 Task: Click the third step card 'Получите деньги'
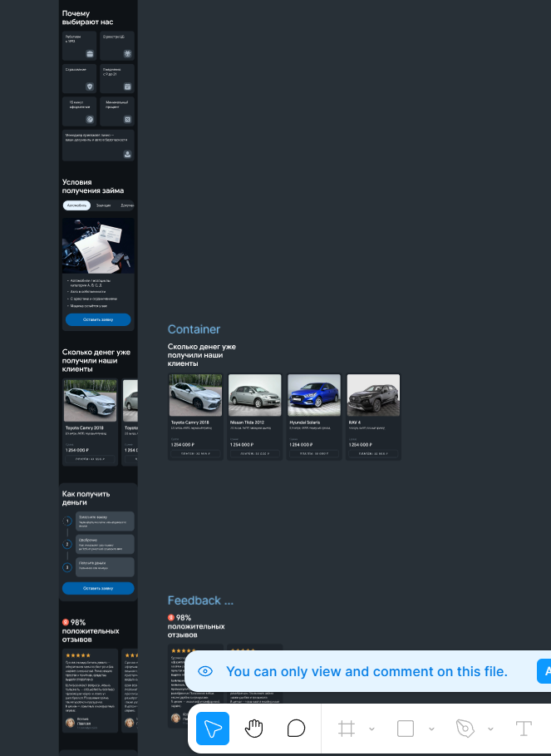pyautogui.click(x=105, y=567)
